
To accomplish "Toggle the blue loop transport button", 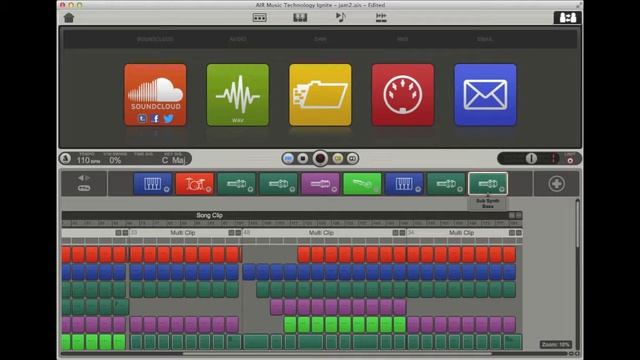I will coord(288,158).
